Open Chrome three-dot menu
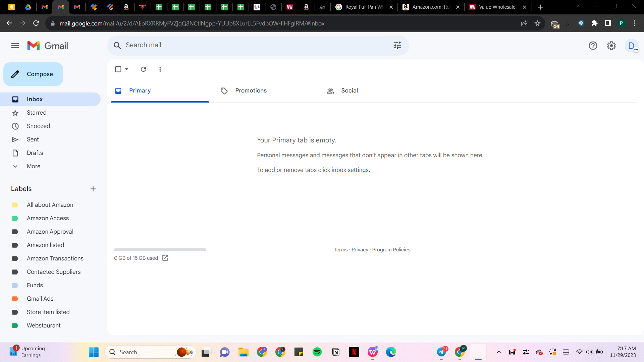 click(635, 23)
